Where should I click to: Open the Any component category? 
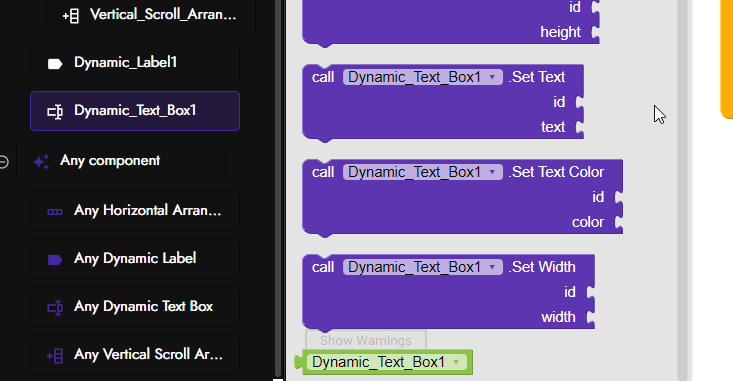(x=121, y=161)
